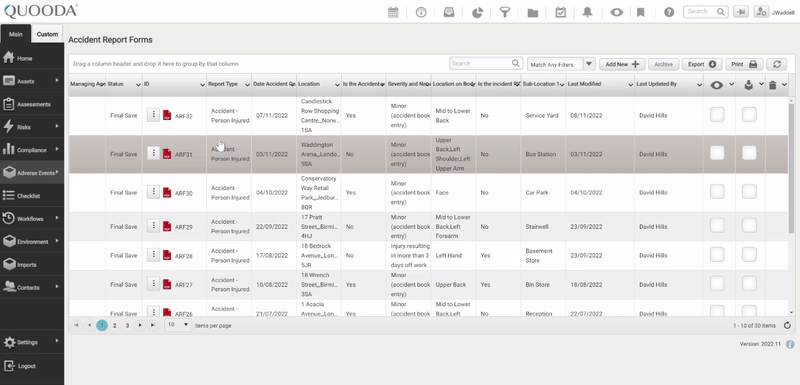This screenshot has height=385, width=800.
Task: Click Logout in the sidebar
Action: (32, 366)
